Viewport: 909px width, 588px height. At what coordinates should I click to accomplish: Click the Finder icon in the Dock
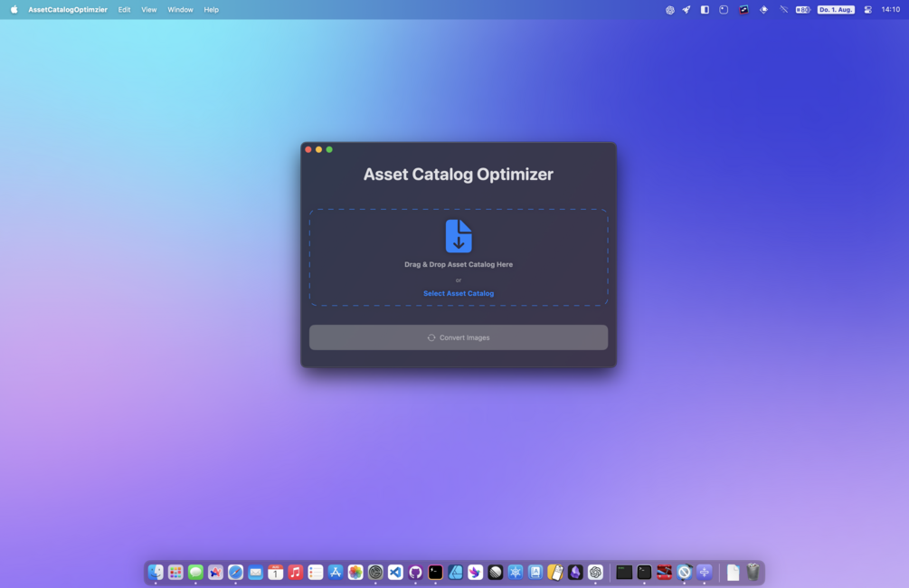tap(156, 572)
